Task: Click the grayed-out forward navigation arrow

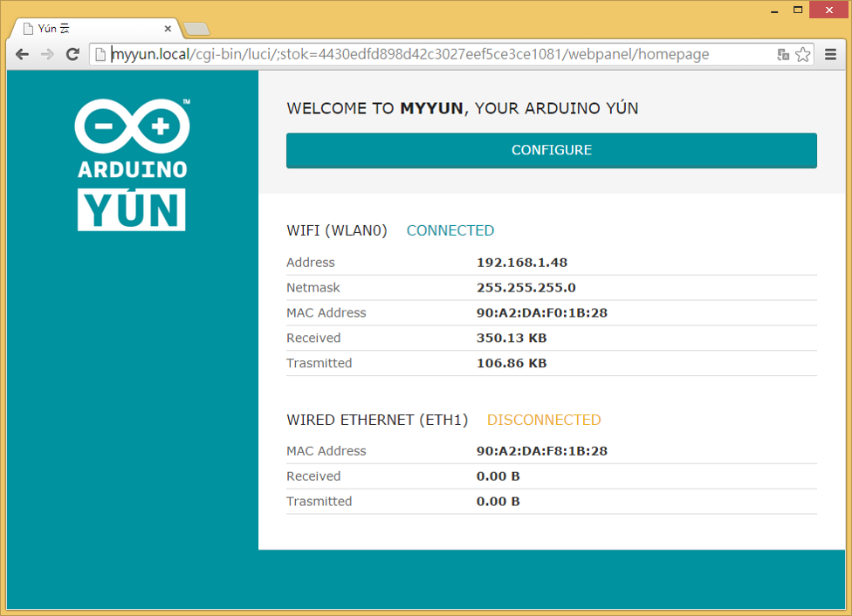Action: point(46,54)
